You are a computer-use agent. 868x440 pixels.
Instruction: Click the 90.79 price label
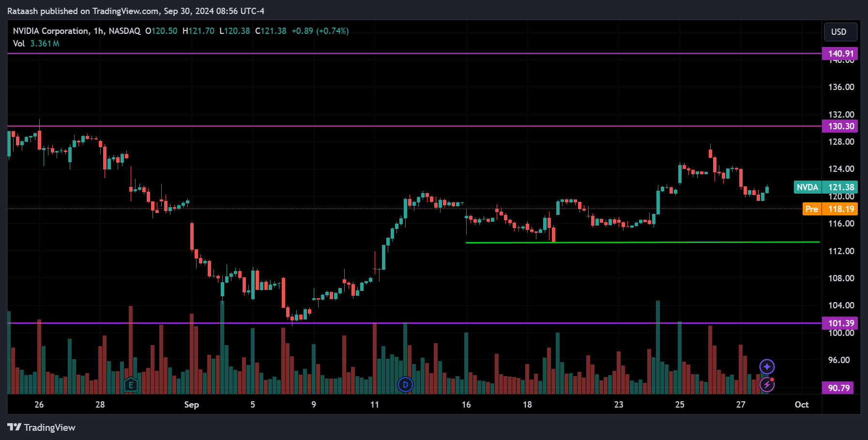[838, 388]
